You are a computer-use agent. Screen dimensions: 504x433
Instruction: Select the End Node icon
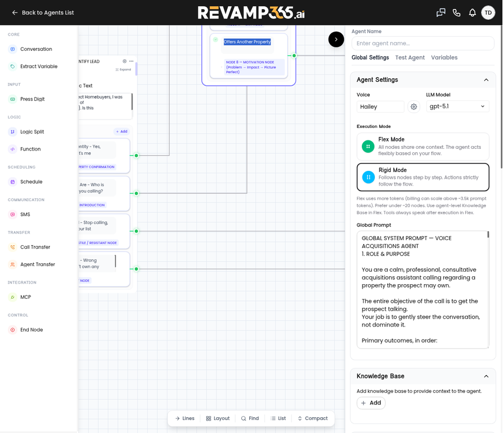[x=12, y=330]
